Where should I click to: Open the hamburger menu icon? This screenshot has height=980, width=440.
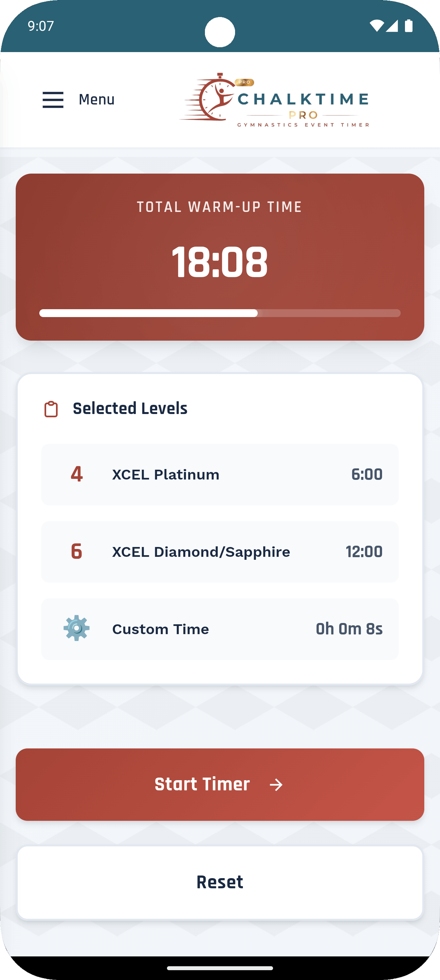click(53, 100)
